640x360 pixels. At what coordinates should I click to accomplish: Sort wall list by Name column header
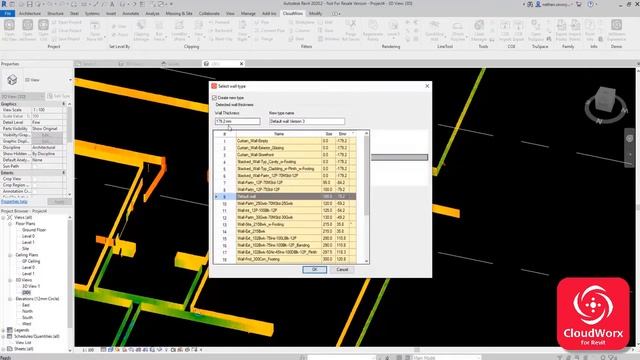[x=279, y=134]
